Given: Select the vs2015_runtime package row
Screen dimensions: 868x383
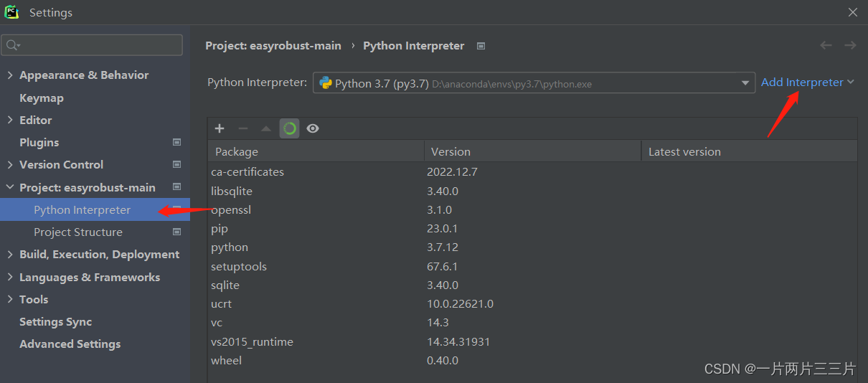Looking at the screenshot, I should point(532,341).
